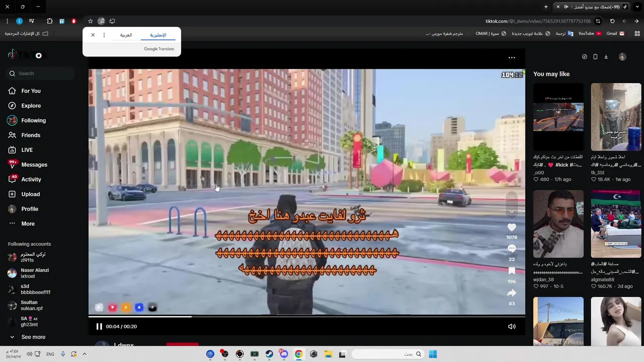Open the Chrome extensions puzzle icon
644x362 pixels.
[x=50, y=21]
